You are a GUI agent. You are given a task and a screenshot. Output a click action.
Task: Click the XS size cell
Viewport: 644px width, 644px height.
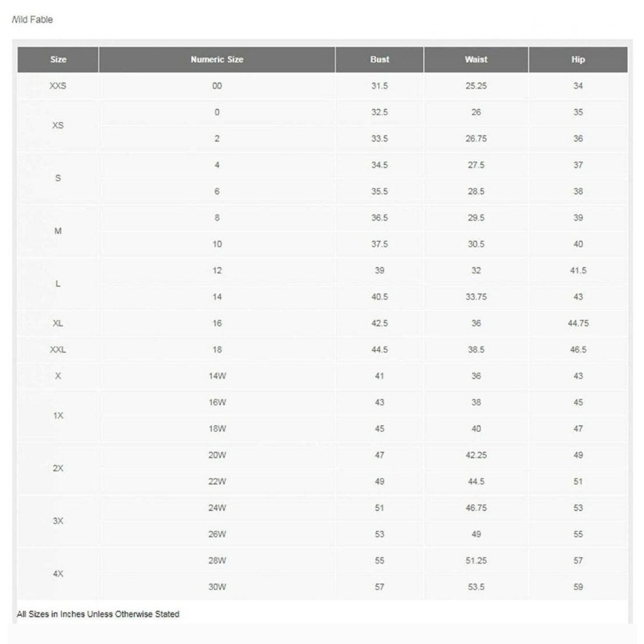pos(58,125)
